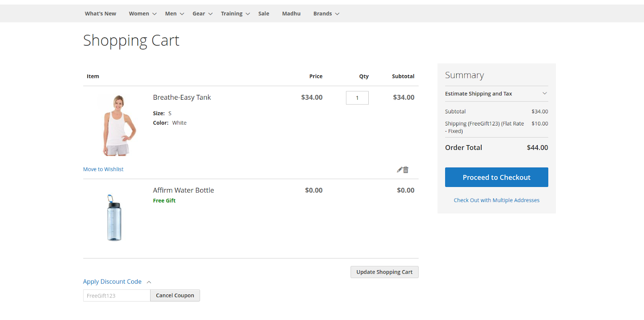Go to the What's New page

(100, 14)
